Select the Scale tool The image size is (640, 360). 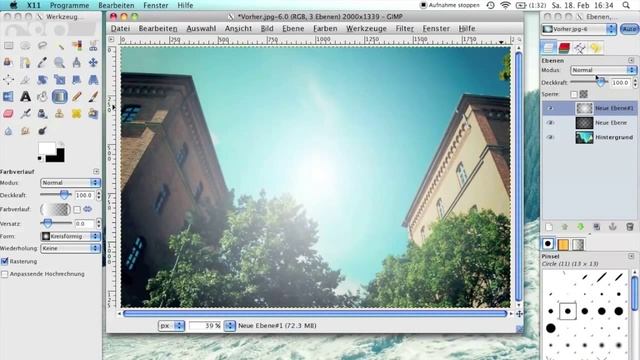(x=59, y=80)
